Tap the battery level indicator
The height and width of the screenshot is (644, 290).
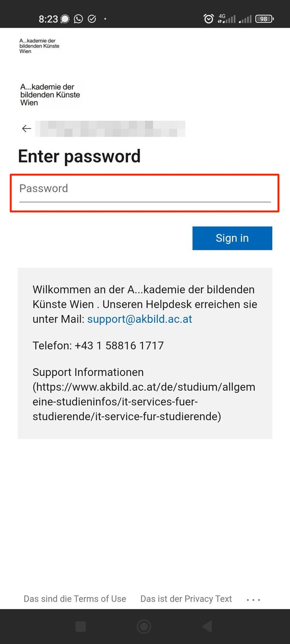(264, 19)
